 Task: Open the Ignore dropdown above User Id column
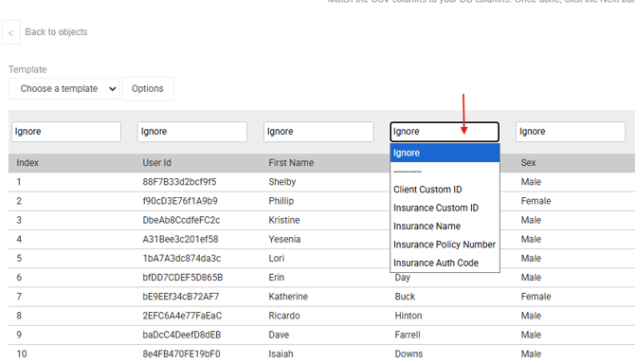pyautogui.click(x=192, y=132)
